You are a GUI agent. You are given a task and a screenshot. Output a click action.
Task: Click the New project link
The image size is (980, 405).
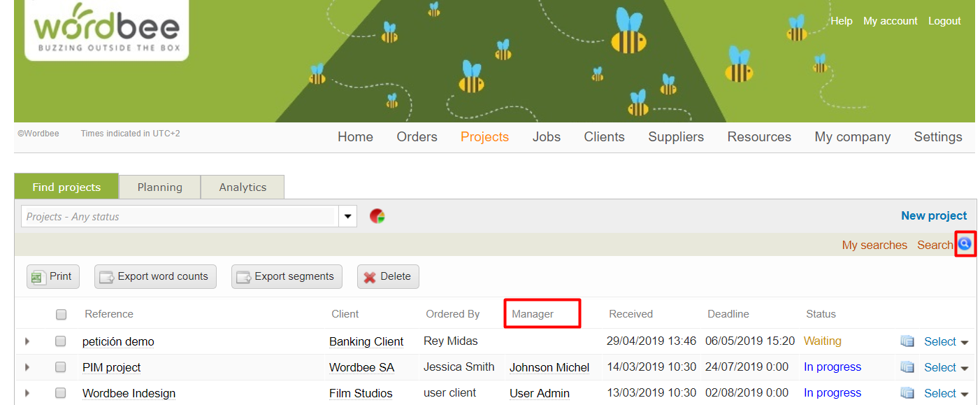pyautogui.click(x=933, y=215)
